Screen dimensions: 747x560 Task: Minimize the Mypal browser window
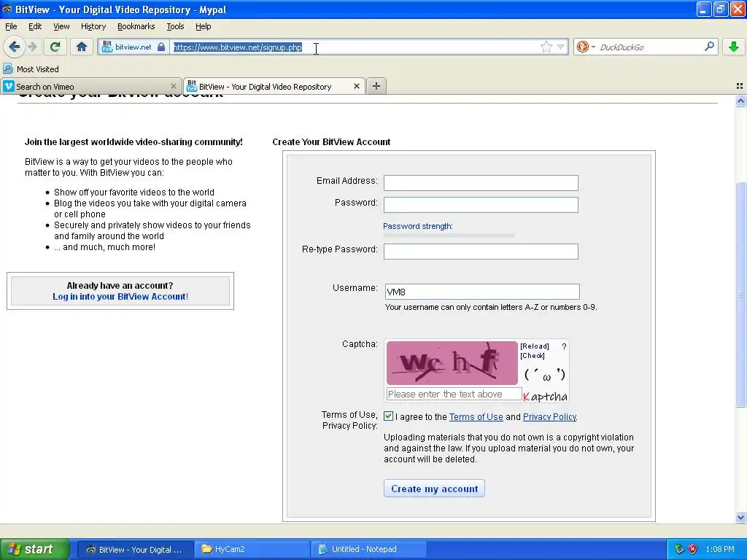tap(704, 9)
